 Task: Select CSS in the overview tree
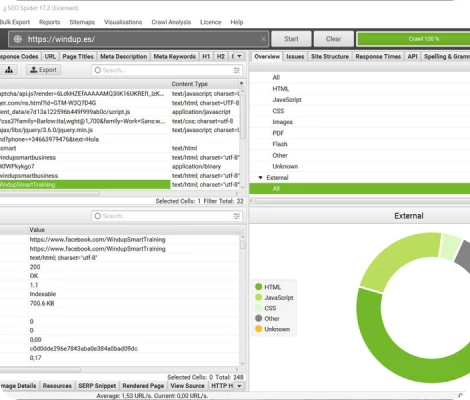pyautogui.click(x=278, y=111)
